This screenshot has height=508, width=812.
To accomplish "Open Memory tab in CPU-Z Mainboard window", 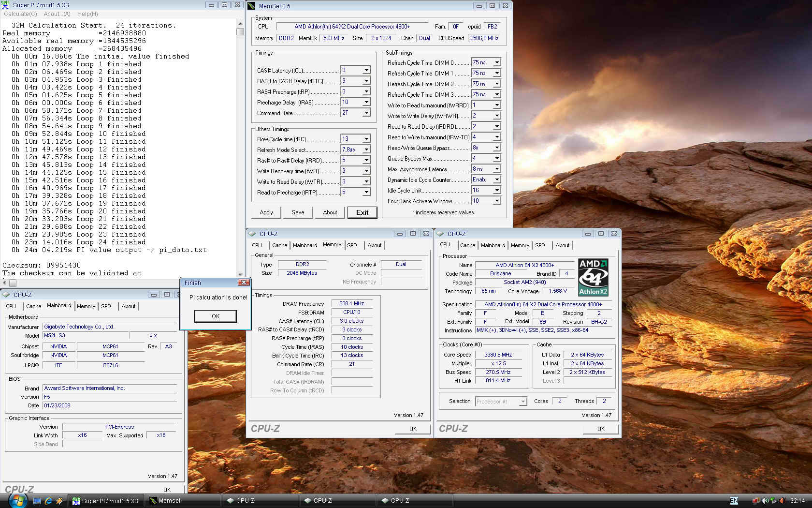I will click(x=86, y=306).
